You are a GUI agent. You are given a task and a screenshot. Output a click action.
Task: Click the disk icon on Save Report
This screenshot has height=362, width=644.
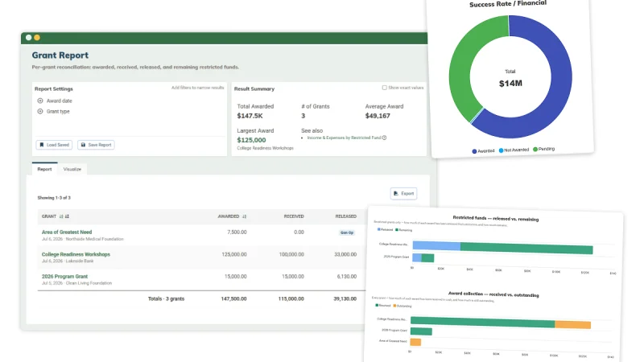pos(83,145)
